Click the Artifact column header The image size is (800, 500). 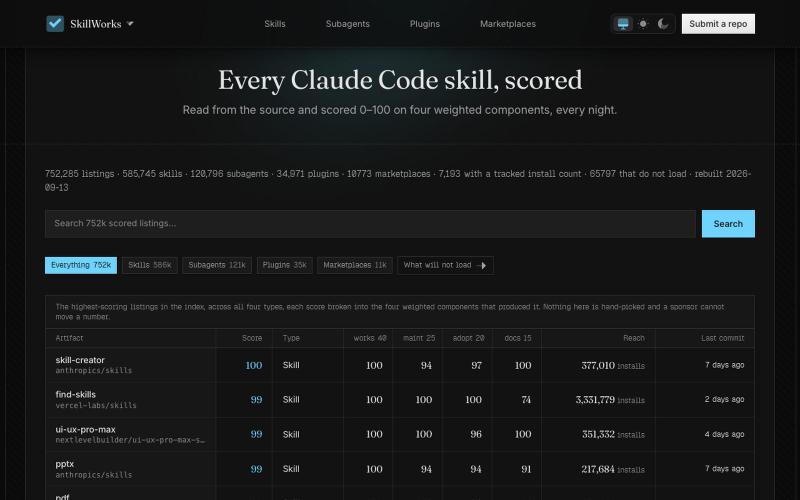pyautogui.click(x=69, y=338)
